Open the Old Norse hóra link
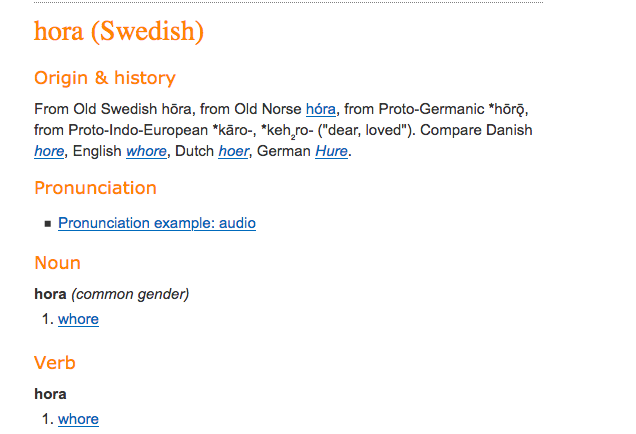 [321, 109]
